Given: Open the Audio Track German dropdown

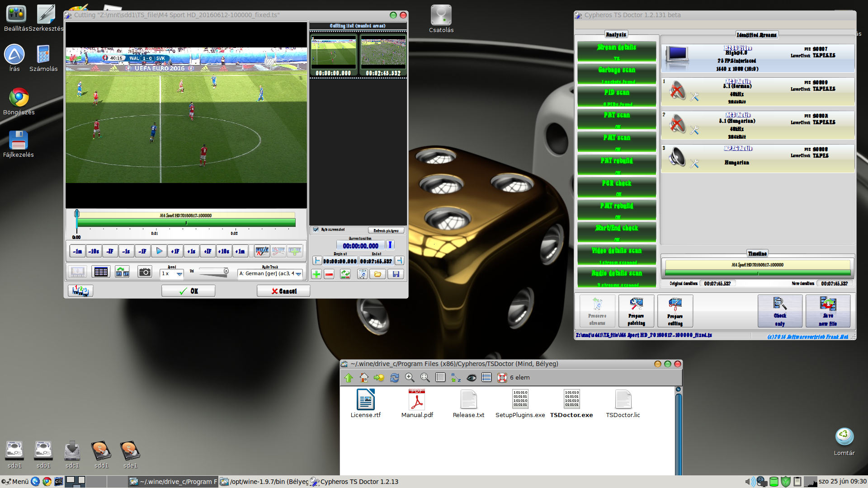Looking at the screenshot, I should point(270,273).
